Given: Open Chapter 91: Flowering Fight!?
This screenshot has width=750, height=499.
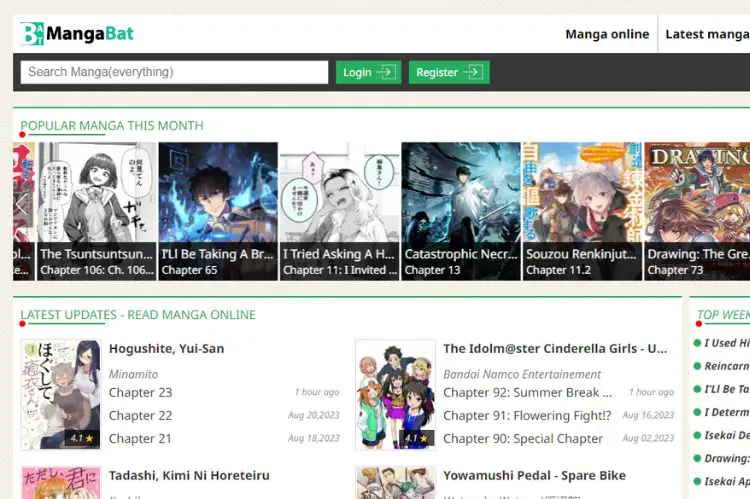Looking at the screenshot, I should coord(527,415).
